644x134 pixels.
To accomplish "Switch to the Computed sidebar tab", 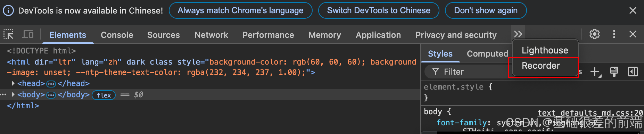I will (487, 54).
